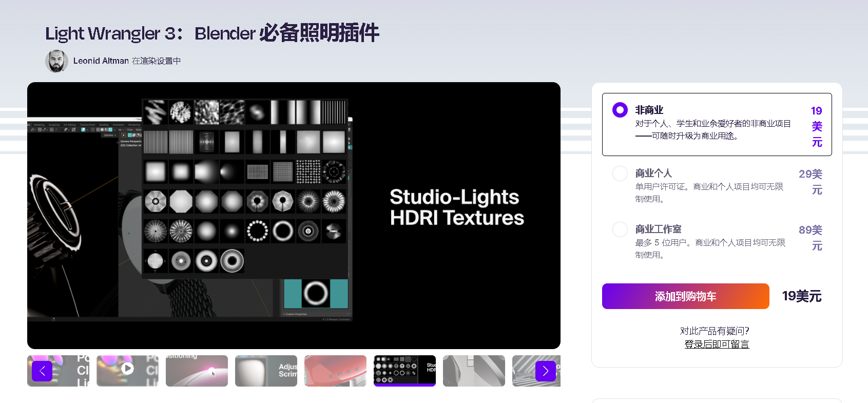The width and height of the screenshot is (868, 403).
Task: Click the 添加到购物车 button
Action: (x=686, y=296)
